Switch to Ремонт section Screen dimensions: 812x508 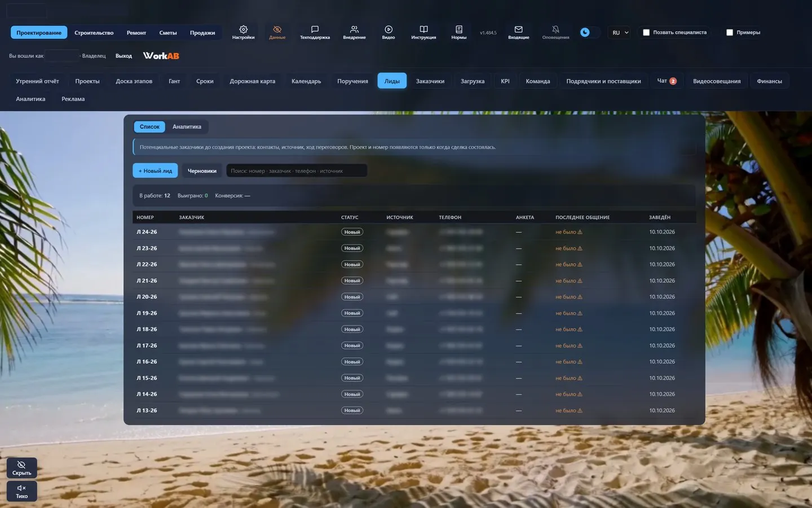136,33
